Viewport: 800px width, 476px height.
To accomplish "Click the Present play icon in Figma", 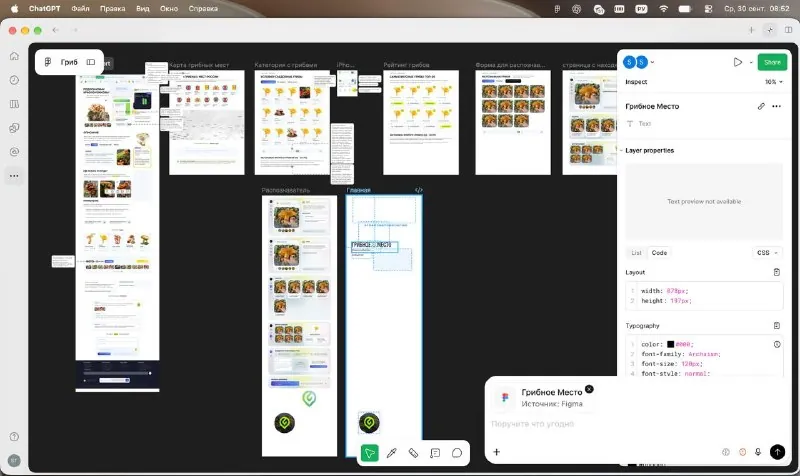I will pyautogui.click(x=738, y=62).
